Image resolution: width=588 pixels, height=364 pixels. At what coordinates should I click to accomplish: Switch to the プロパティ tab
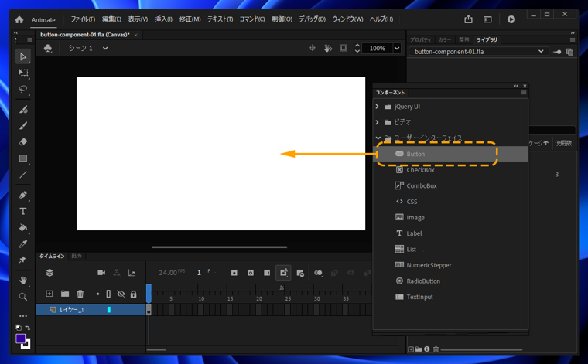click(x=421, y=39)
